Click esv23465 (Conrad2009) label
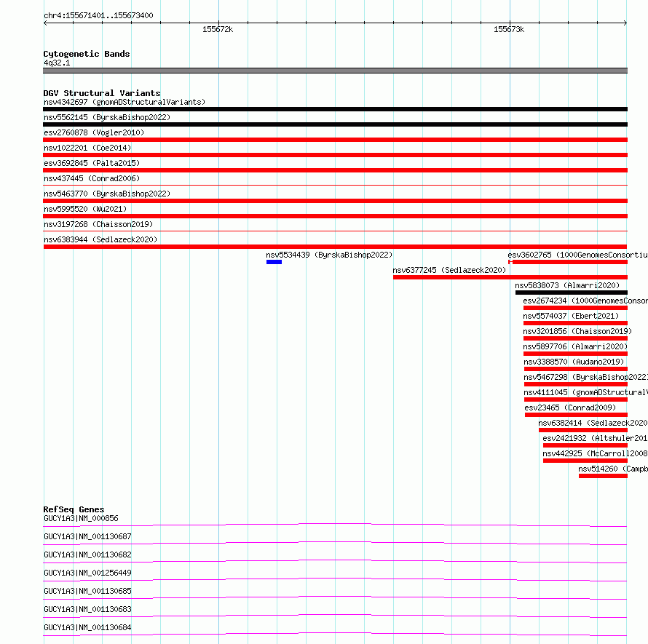 click(x=570, y=408)
